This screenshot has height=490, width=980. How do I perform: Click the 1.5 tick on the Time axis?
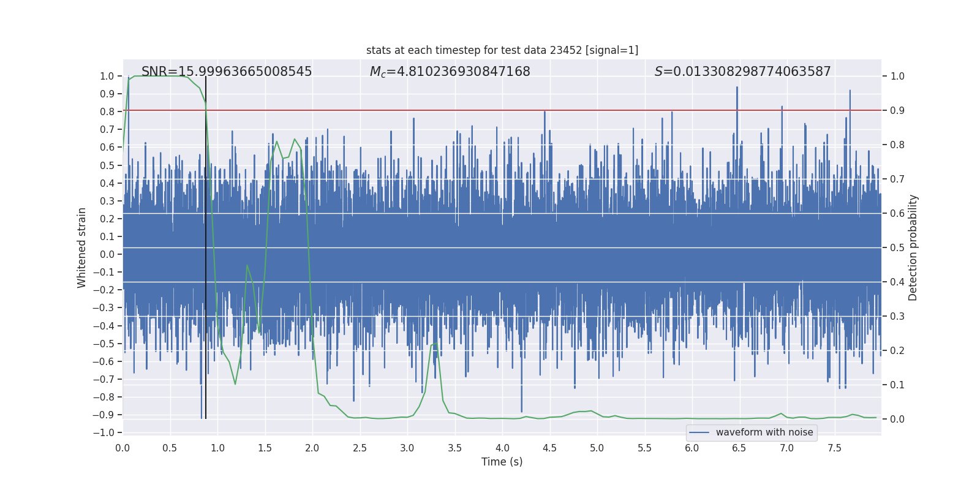tap(265, 448)
